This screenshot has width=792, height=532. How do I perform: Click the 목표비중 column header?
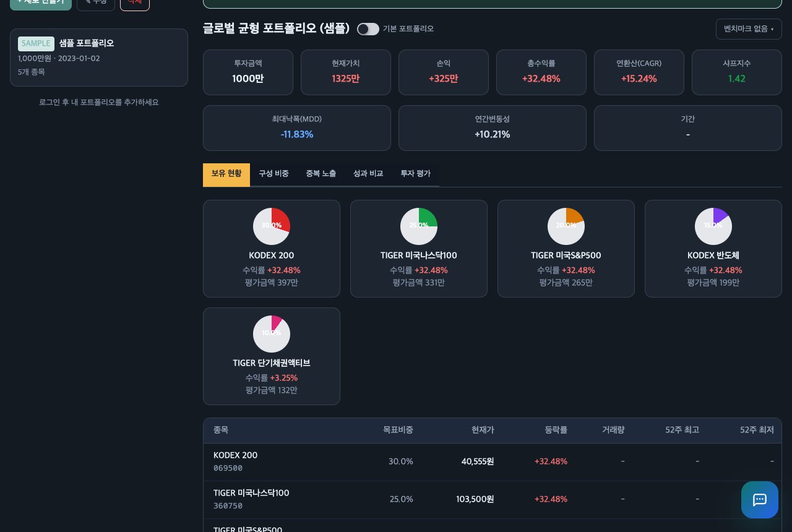[x=398, y=430]
